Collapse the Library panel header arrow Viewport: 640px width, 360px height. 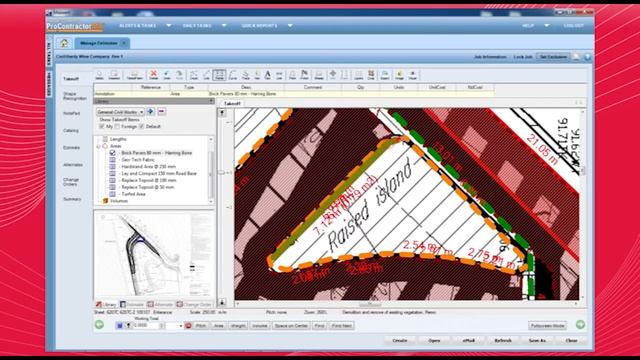click(211, 101)
